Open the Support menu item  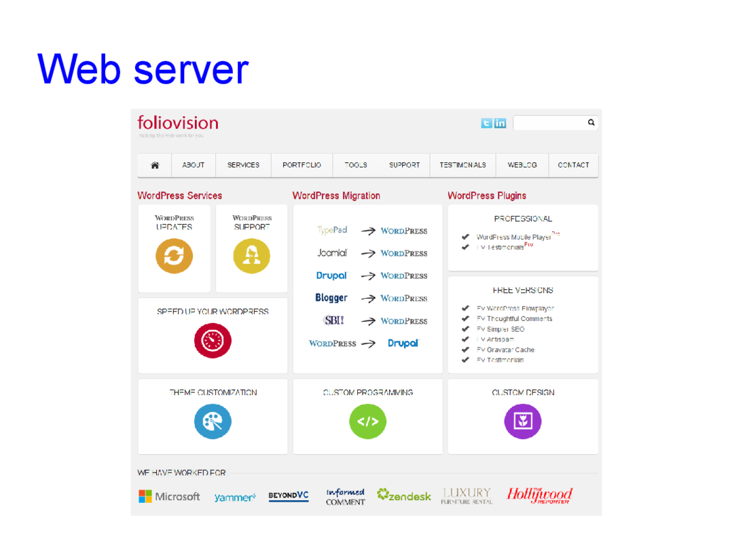[x=404, y=165]
